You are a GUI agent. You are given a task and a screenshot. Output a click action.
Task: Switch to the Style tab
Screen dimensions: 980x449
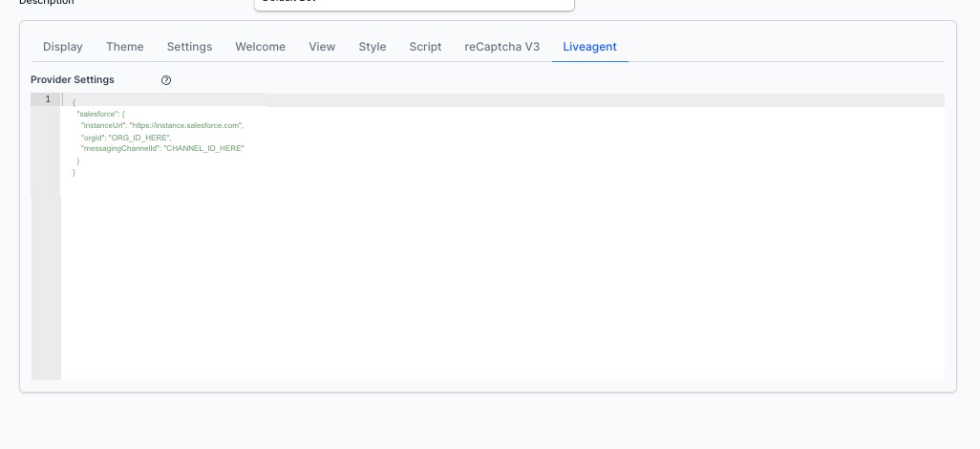coord(373,47)
